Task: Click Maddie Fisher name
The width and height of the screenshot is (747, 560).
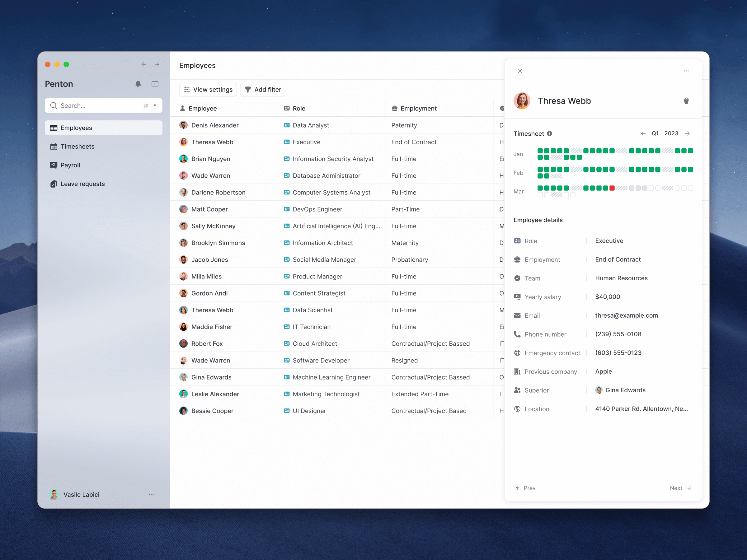Action: click(x=211, y=327)
